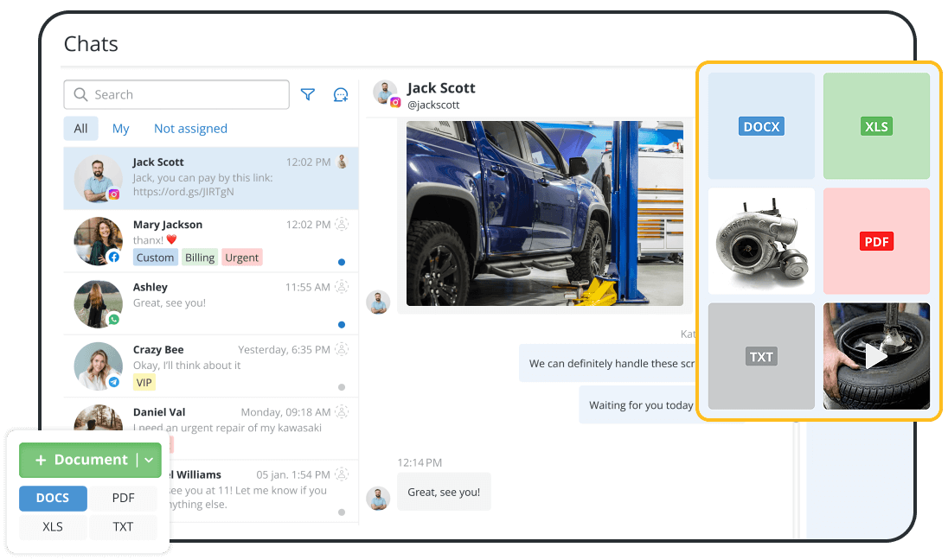Switch to the My chats tab

[120, 128]
